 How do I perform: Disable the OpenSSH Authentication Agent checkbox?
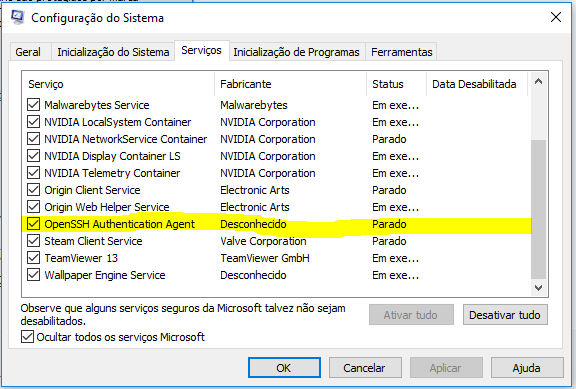click(x=33, y=224)
